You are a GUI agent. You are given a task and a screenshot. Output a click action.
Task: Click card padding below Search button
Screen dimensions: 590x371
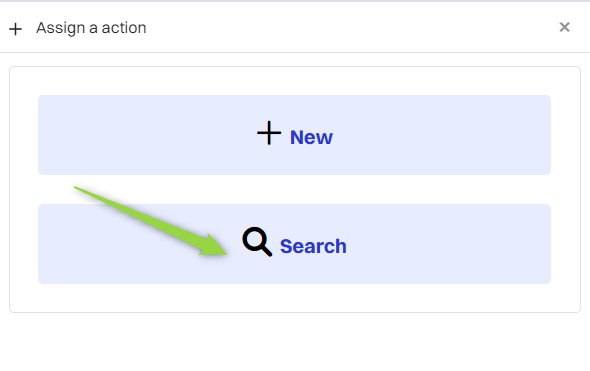[295, 297]
